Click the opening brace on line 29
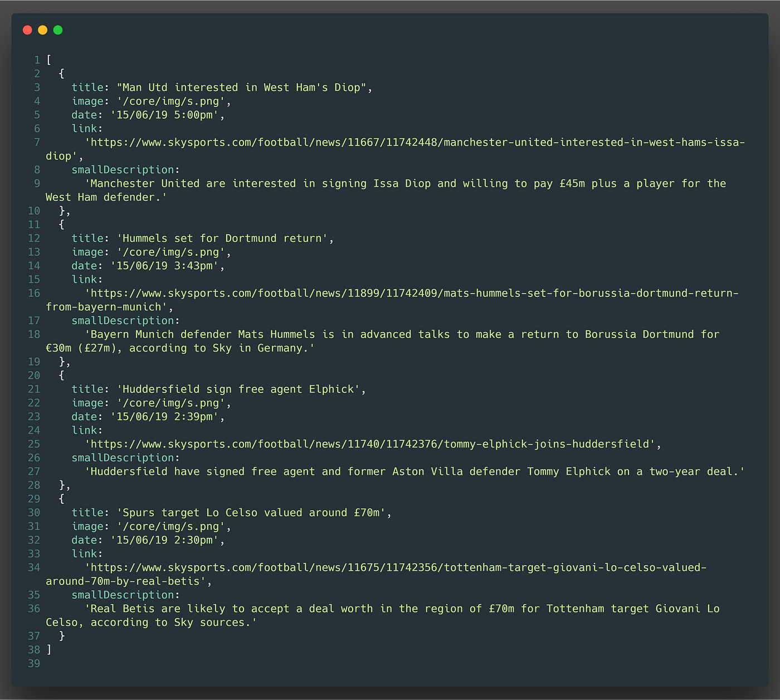 (x=62, y=499)
